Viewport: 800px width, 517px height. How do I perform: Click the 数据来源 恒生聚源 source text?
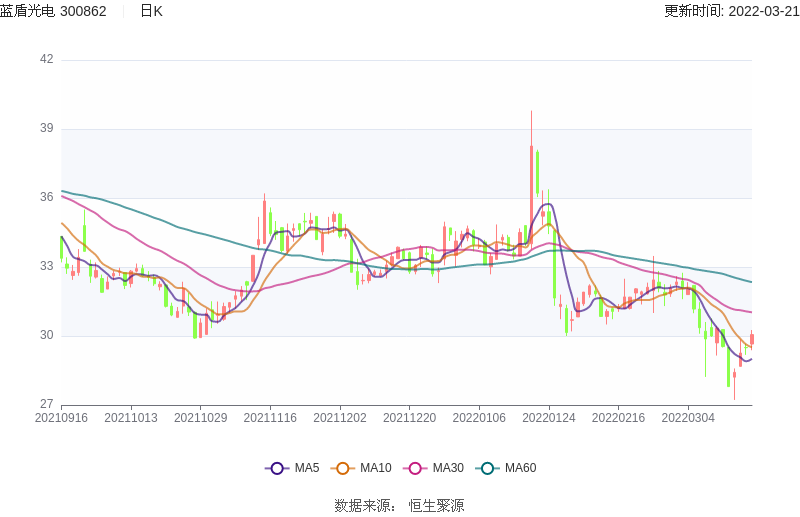pos(399,506)
